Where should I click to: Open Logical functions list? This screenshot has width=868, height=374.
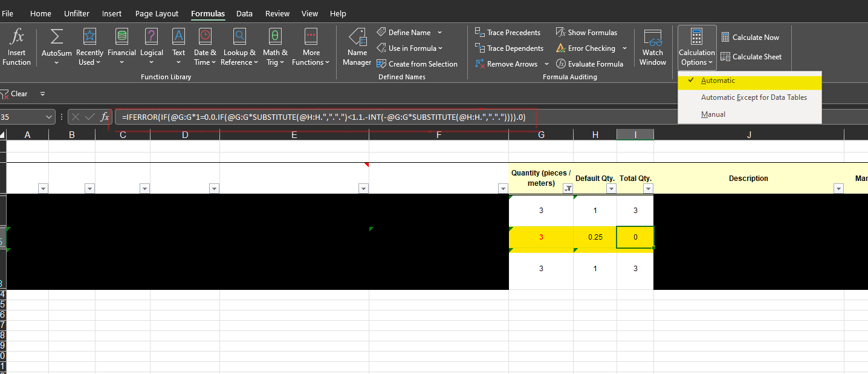[x=152, y=47]
